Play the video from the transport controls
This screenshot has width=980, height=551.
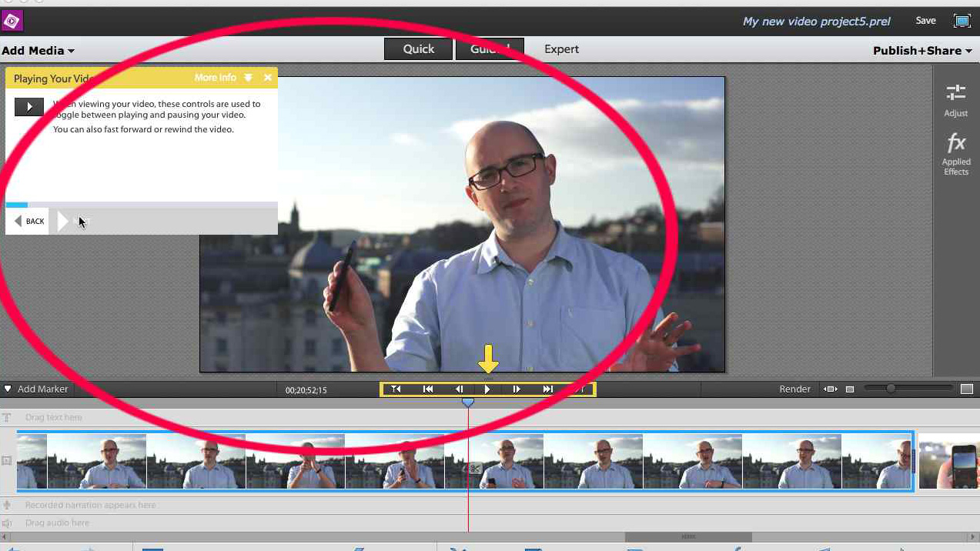[x=487, y=389]
